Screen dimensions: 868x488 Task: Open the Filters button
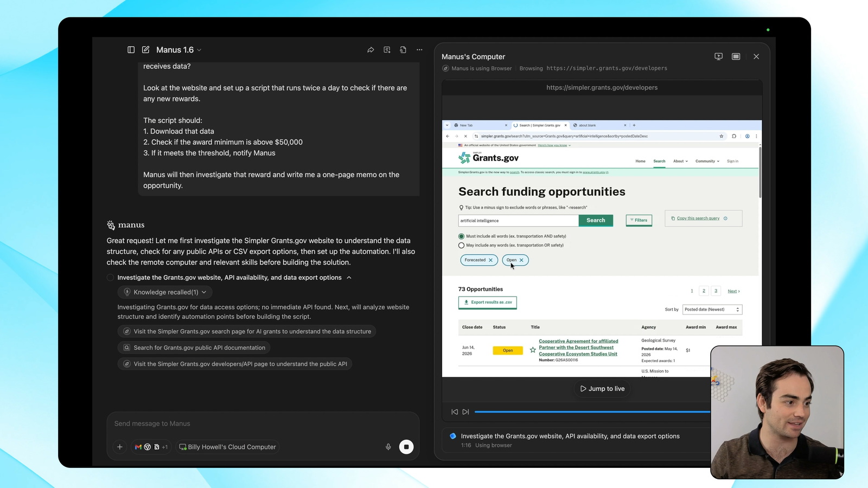pyautogui.click(x=639, y=220)
